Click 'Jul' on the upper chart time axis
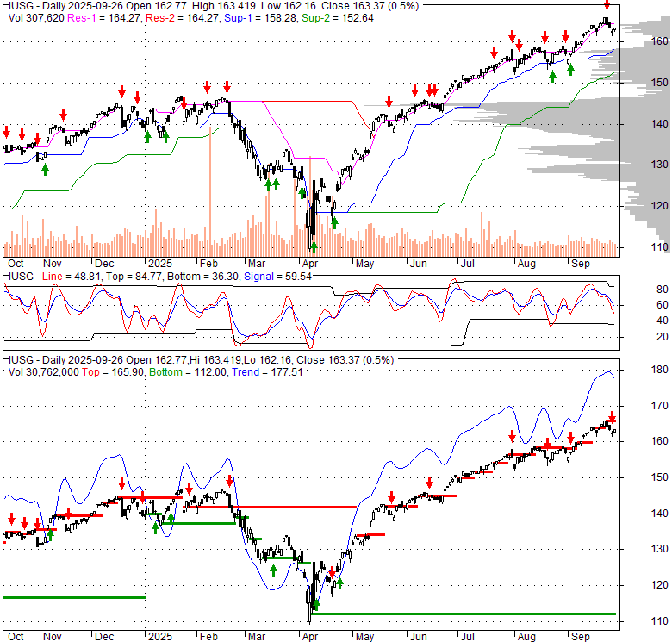This screenshot has width=672, height=642. tap(468, 264)
